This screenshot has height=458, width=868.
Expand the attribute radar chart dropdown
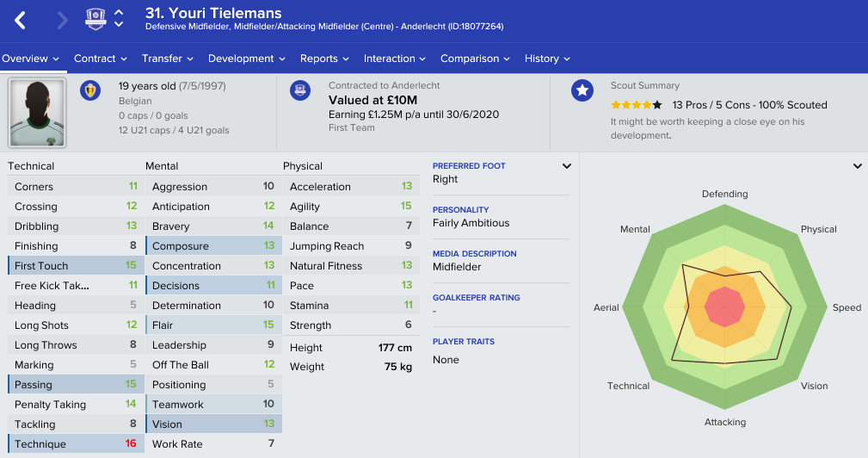point(857,166)
